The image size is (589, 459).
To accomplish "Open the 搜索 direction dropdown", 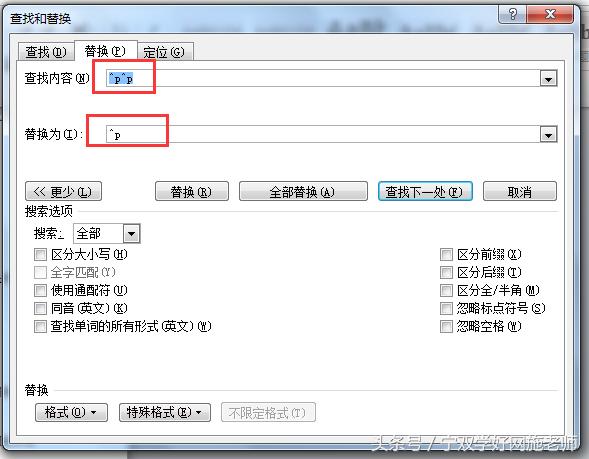I will (131, 234).
